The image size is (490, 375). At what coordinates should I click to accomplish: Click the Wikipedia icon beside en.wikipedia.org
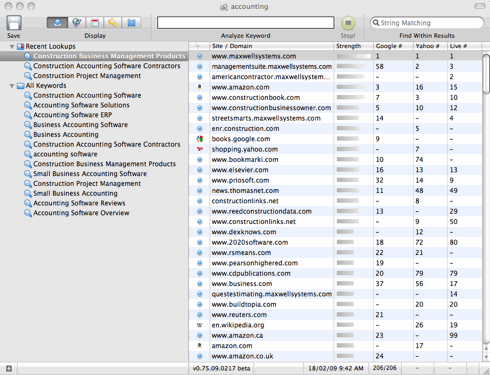pos(199,325)
